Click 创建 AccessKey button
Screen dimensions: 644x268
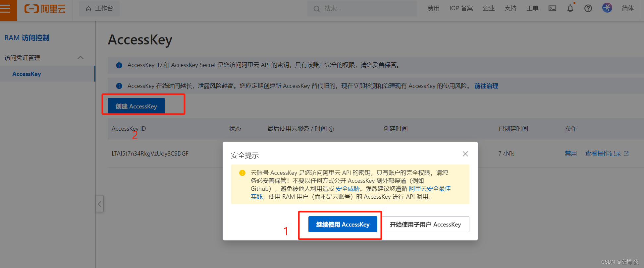136,106
